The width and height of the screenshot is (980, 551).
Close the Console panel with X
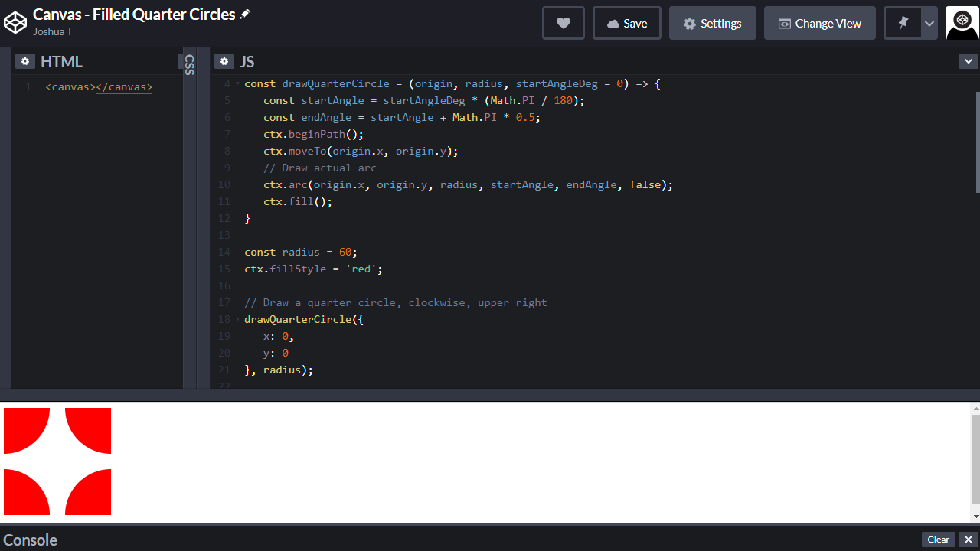[x=969, y=540]
